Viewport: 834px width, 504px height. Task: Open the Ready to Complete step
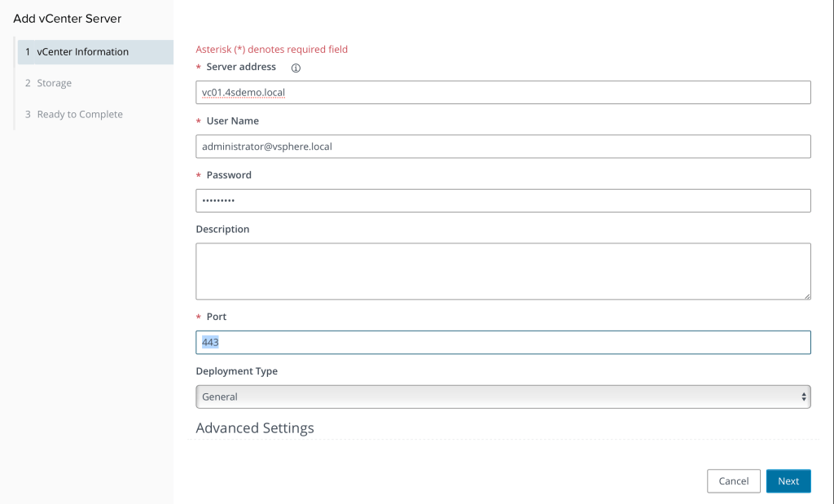[x=79, y=115]
